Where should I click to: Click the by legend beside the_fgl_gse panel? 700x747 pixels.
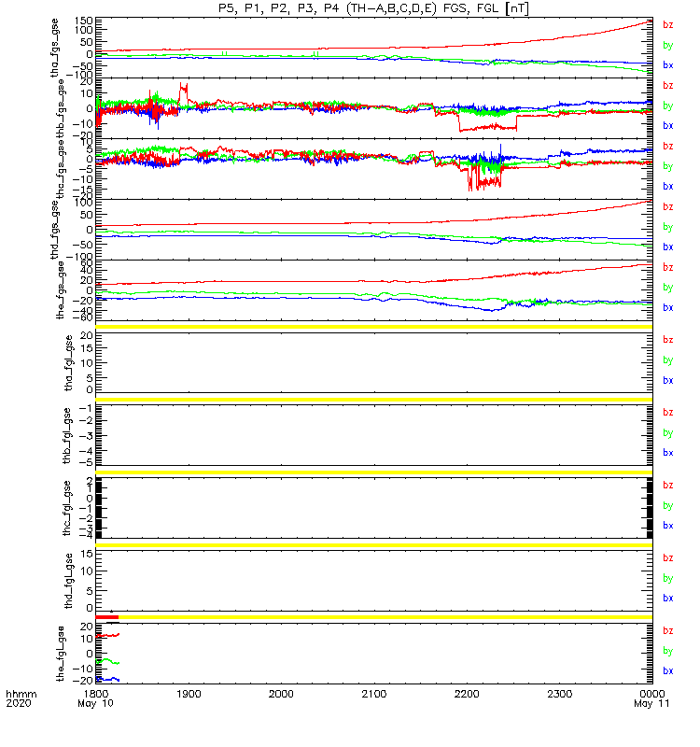tap(668, 651)
